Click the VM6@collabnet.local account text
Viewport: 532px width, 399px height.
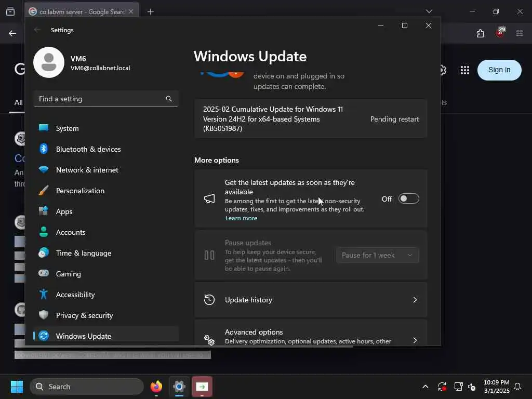[100, 68]
